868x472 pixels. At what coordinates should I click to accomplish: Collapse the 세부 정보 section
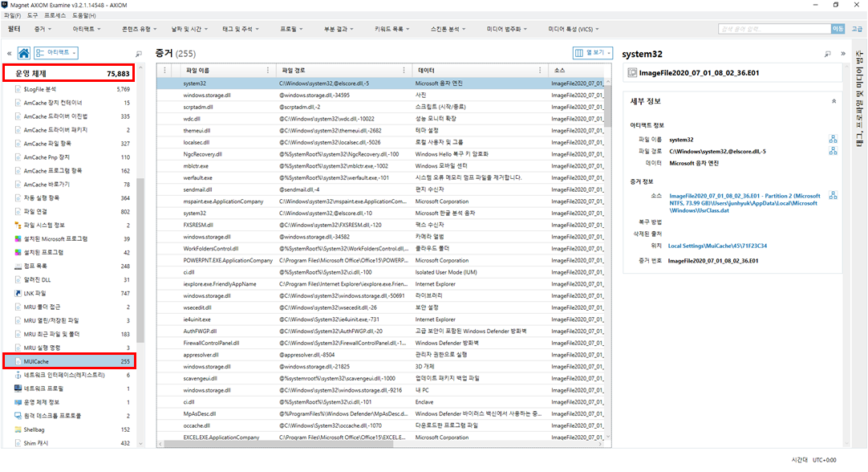tap(834, 101)
